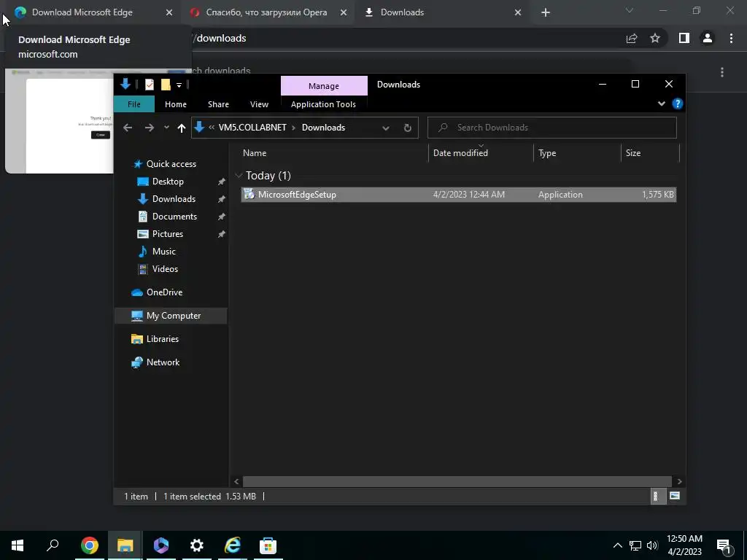Viewport: 747px width, 560px height.
Task: Open taskbar search
Action: [53, 545]
